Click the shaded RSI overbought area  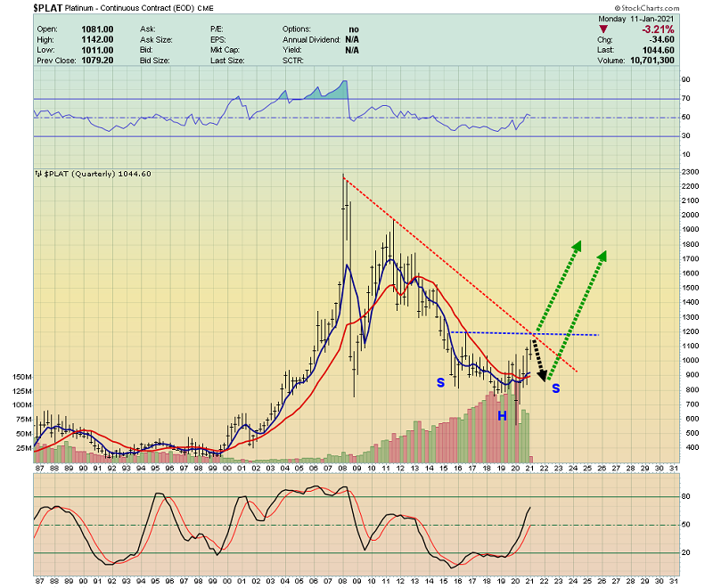[330, 91]
